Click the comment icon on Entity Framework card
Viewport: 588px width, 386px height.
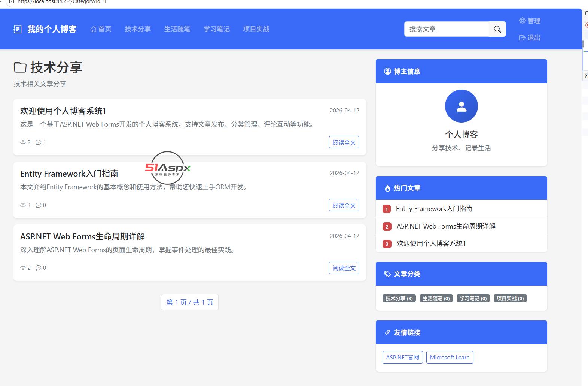tap(38, 205)
